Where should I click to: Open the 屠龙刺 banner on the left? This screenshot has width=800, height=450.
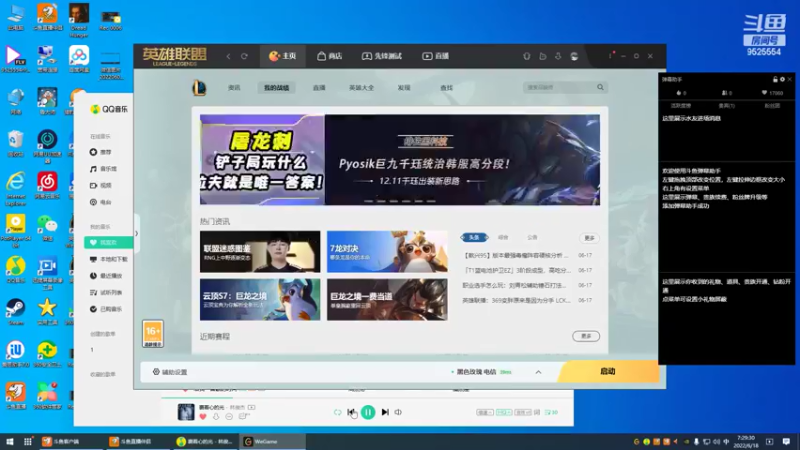(262, 160)
